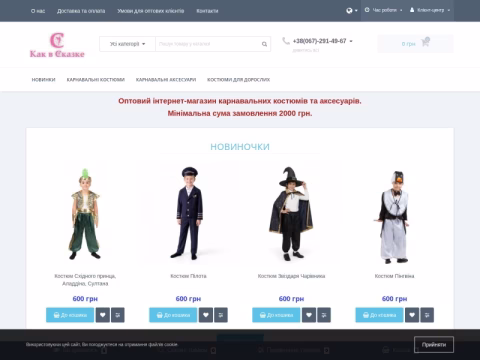Expand the phone numbers dropdown arrow
The height and width of the screenshot is (360, 480).
pyautogui.click(x=351, y=41)
